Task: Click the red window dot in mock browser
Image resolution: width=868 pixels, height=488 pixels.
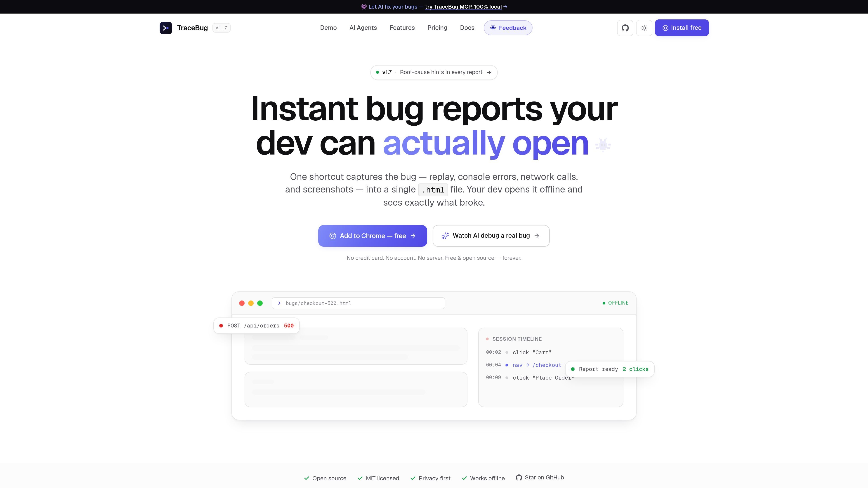Action: [x=242, y=303]
